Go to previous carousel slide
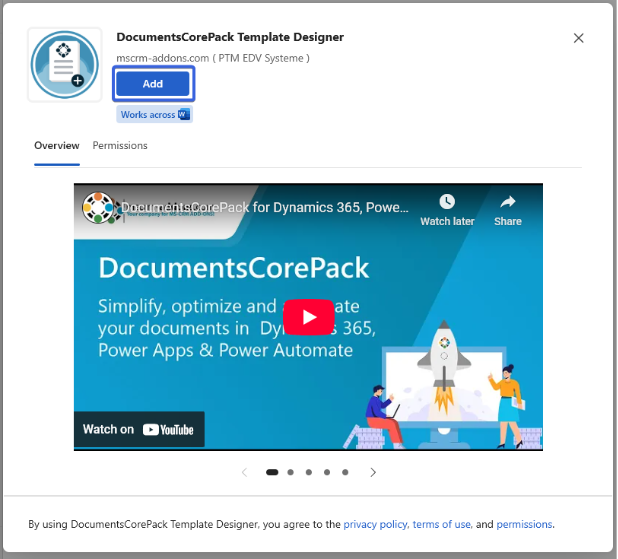Image resolution: width=618 pixels, height=559 pixels. pos(244,472)
